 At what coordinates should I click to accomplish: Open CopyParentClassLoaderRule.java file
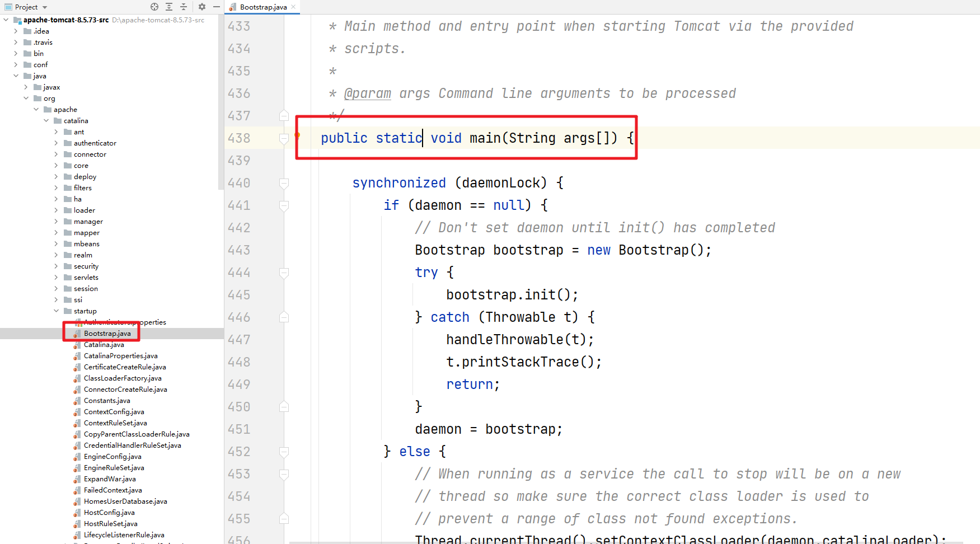(137, 434)
